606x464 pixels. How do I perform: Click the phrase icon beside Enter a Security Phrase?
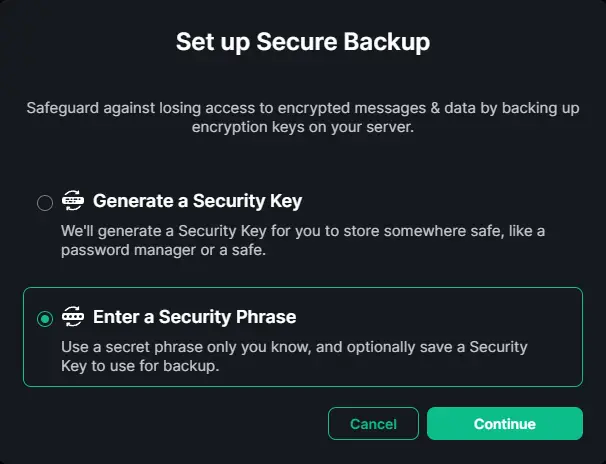point(73,317)
